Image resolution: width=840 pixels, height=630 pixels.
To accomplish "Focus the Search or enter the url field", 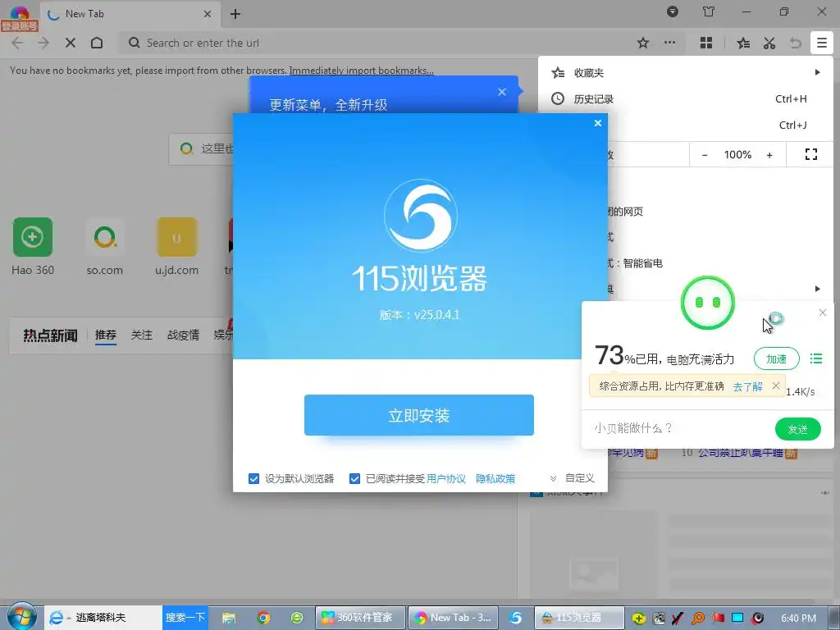I will (x=375, y=43).
